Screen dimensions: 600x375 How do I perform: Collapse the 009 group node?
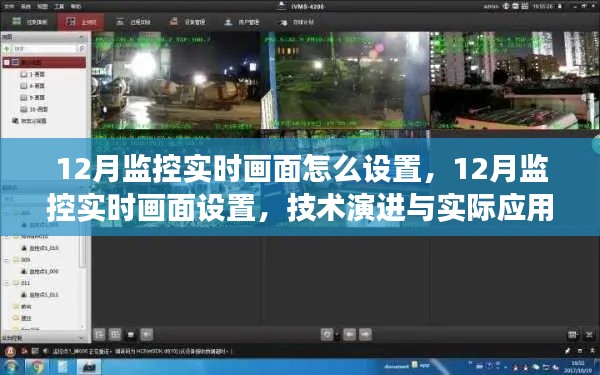[x=7, y=260]
